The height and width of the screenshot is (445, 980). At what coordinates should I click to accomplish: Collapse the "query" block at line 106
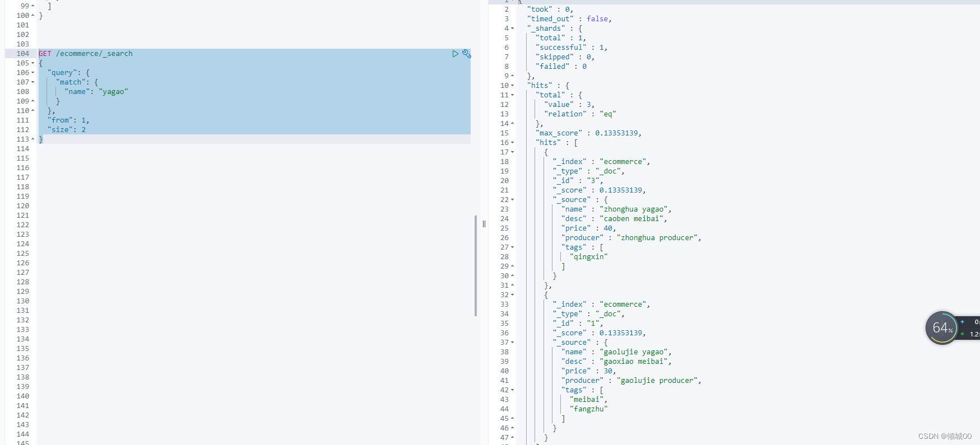tap(32, 73)
